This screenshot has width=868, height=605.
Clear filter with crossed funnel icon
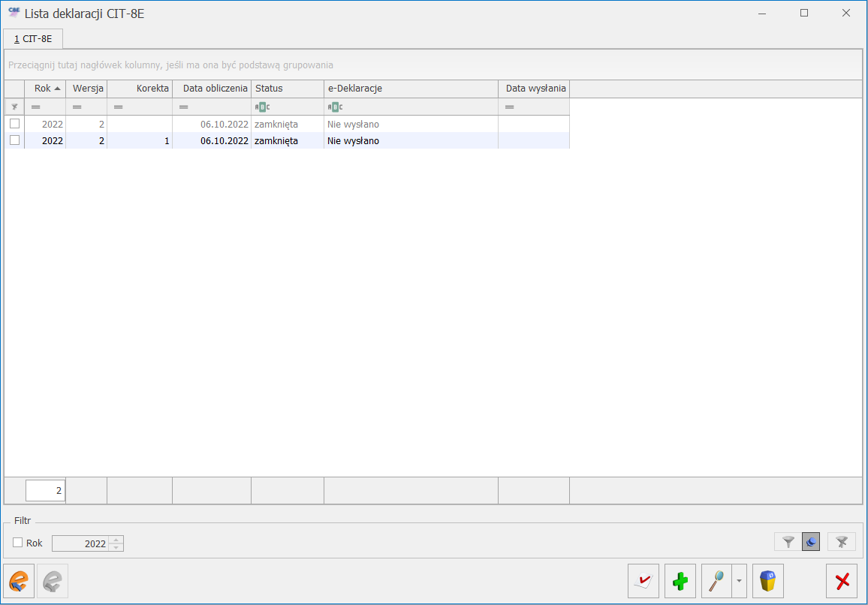tap(842, 542)
